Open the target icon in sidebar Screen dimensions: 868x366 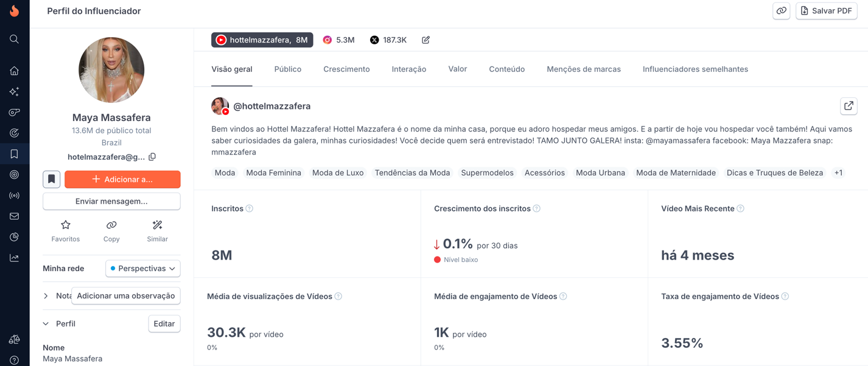pos(14,133)
